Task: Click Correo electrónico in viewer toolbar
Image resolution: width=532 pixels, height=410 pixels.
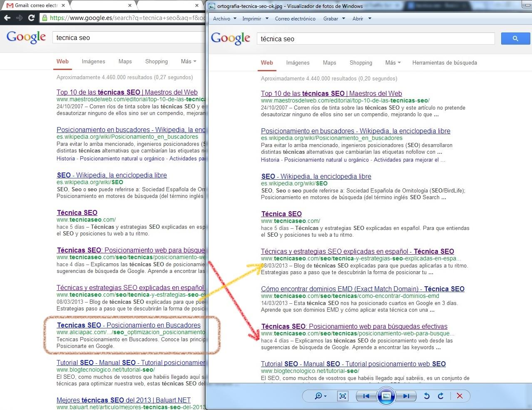Action: [x=295, y=19]
